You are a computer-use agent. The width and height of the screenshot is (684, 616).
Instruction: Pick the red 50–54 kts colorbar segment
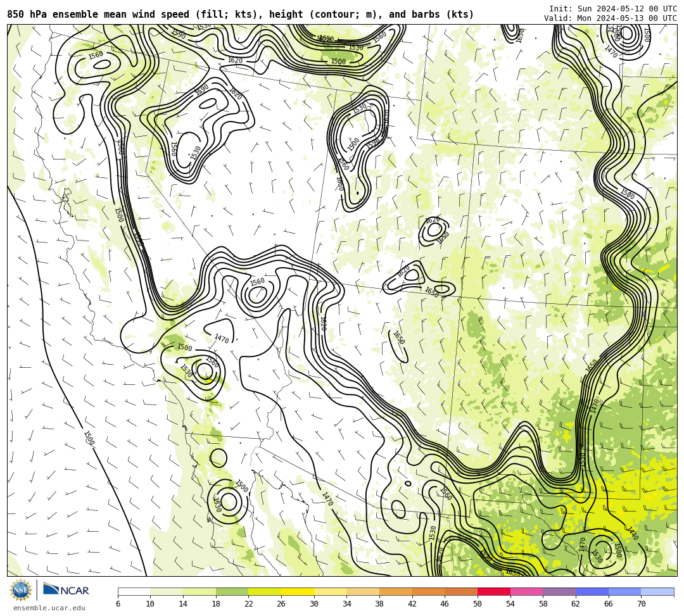pyautogui.click(x=494, y=591)
